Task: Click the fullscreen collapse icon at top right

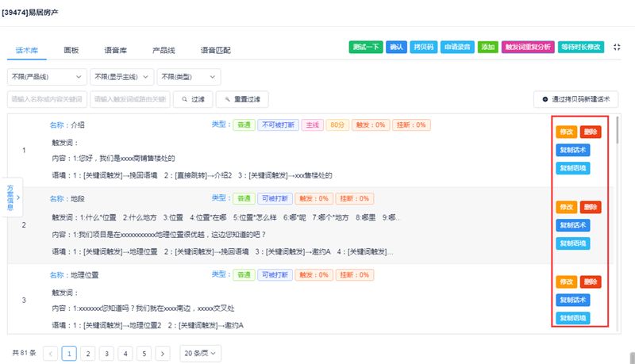Action: [x=618, y=48]
